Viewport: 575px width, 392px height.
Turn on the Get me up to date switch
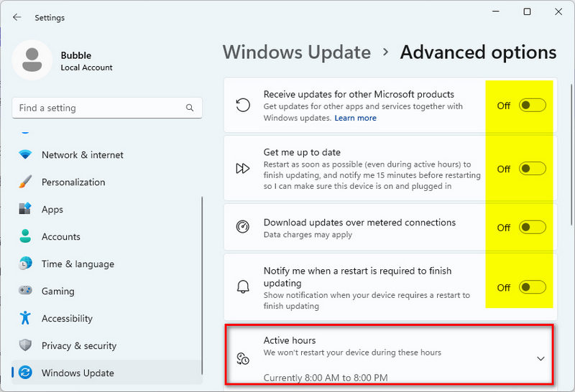(532, 169)
